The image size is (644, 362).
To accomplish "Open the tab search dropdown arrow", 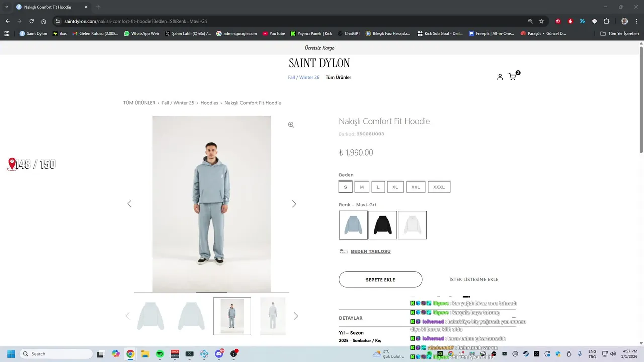I will (x=7, y=7).
